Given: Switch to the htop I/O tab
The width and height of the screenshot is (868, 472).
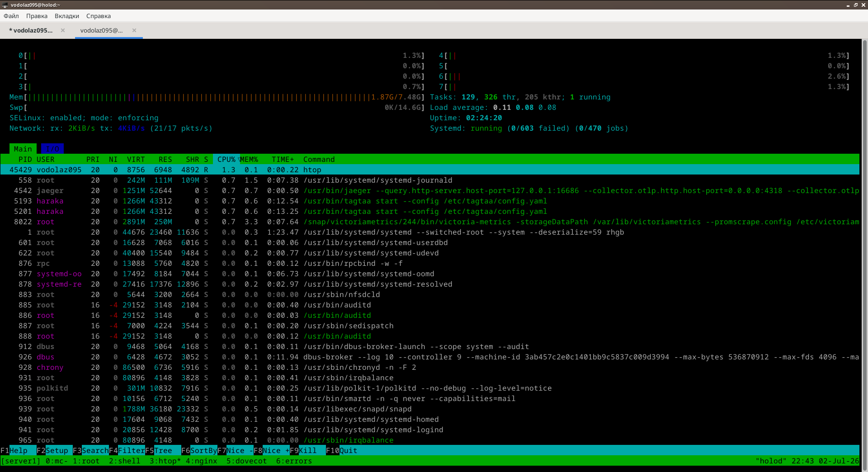Looking at the screenshot, I should pos(52,149).
